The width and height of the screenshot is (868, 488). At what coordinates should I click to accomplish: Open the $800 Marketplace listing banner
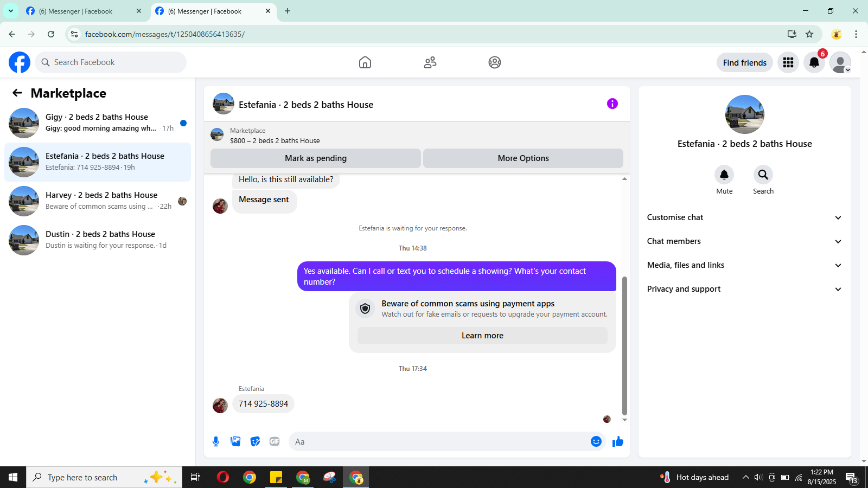point(417,136)
